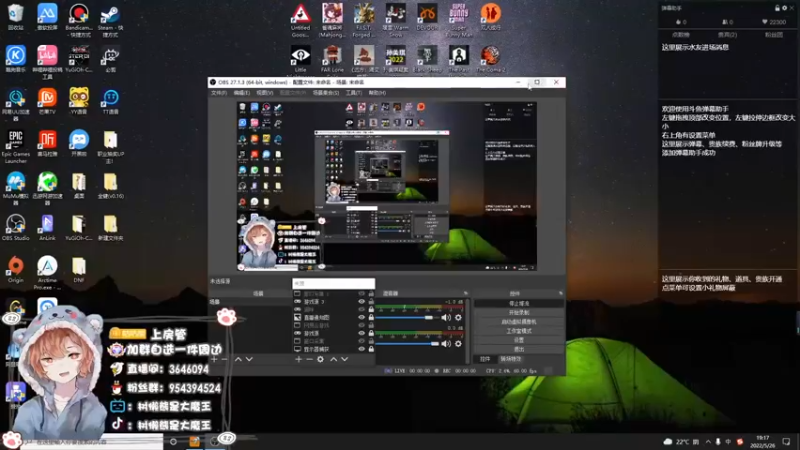800x450 pixels.
Task: Click the white text field above sources
Action: pos(334,283)
